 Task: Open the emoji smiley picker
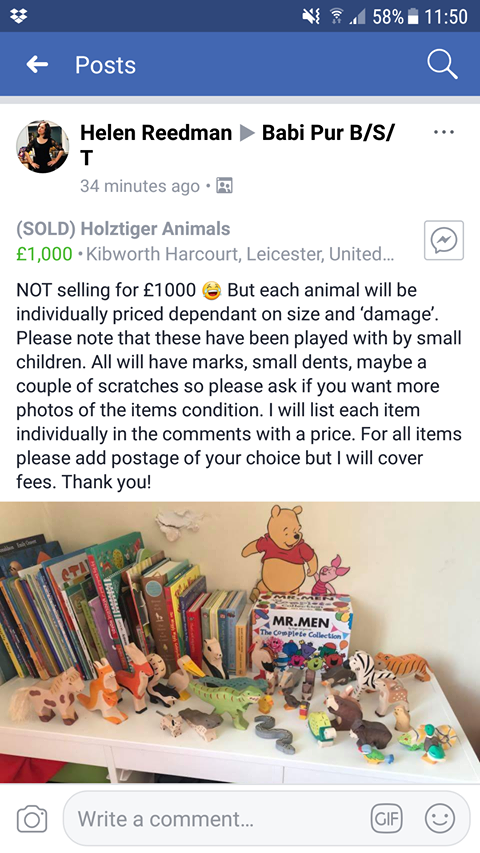click(x=440, y=818)
